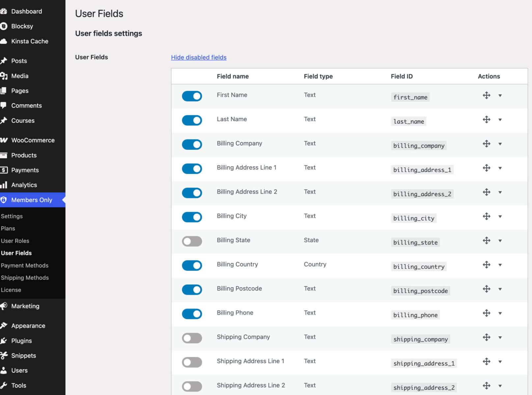Click the Media library icon
532x395 pixels.
[x=4, y=76]
